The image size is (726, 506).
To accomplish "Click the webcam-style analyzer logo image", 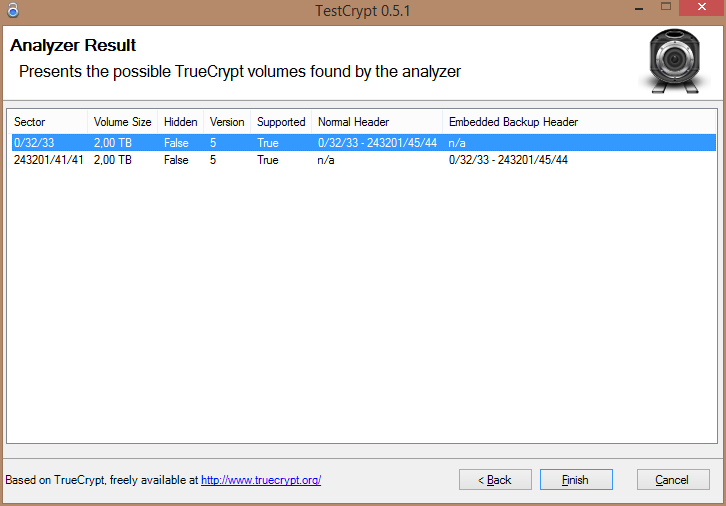I will click(x=675, y=62).
